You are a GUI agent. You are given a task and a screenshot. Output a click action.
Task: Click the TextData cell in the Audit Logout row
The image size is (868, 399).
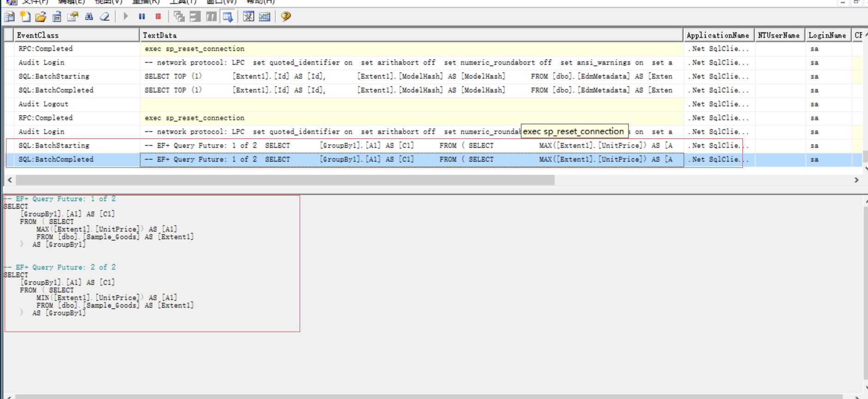tap(411, 104)
